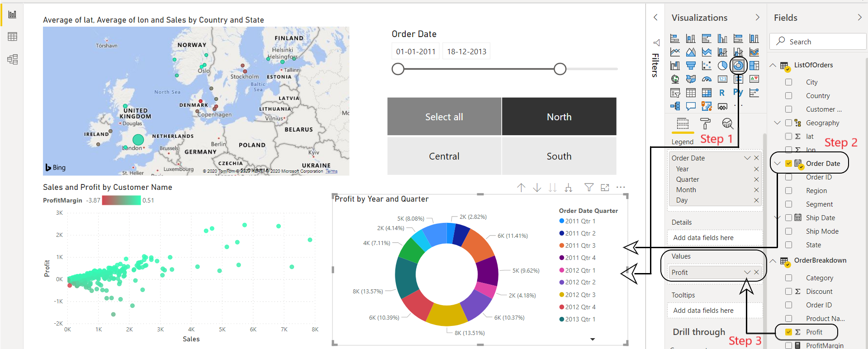
Task: Choose the funnel chart visualization
Action: click(691, 66)
